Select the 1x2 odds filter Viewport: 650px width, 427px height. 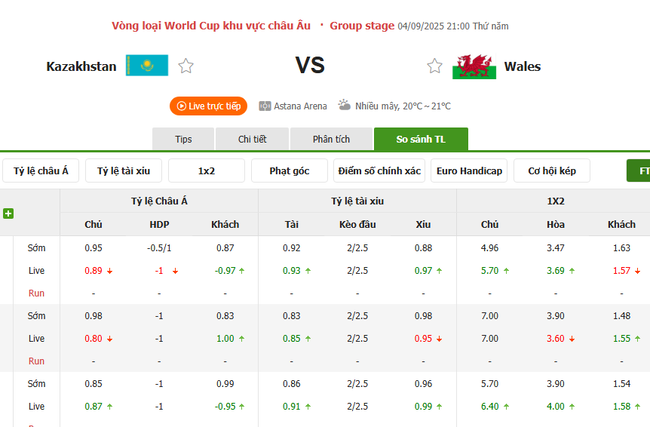[x=206, y=171]
